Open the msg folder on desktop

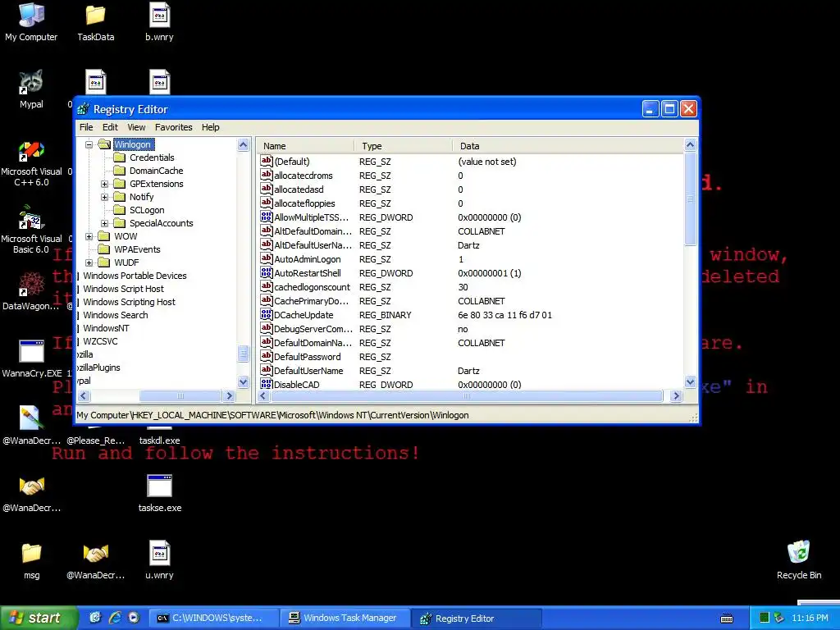(31, 560)
